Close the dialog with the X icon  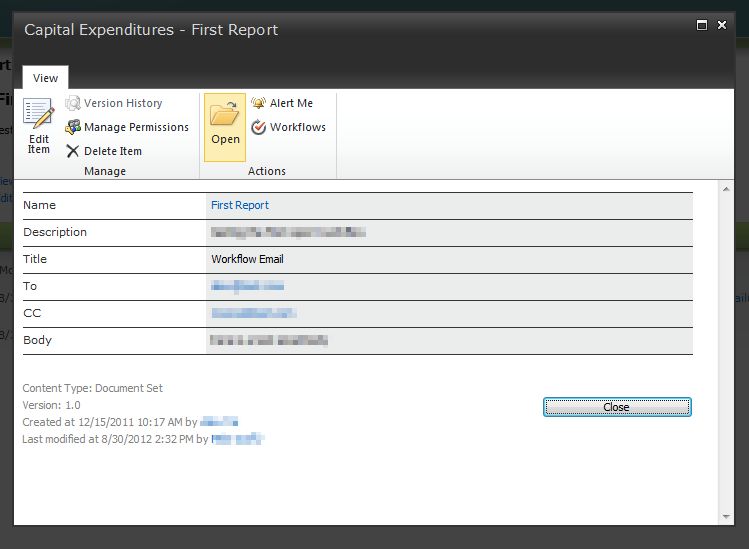coord(722,25)
